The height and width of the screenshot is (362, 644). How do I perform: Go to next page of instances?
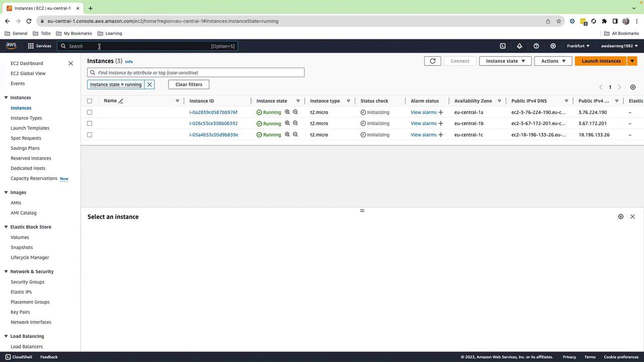619,87
